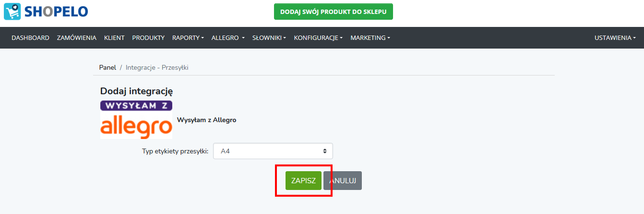
Task: Click the Wysyłam z Allegro logo image
Action: click(x=136, y=120)
